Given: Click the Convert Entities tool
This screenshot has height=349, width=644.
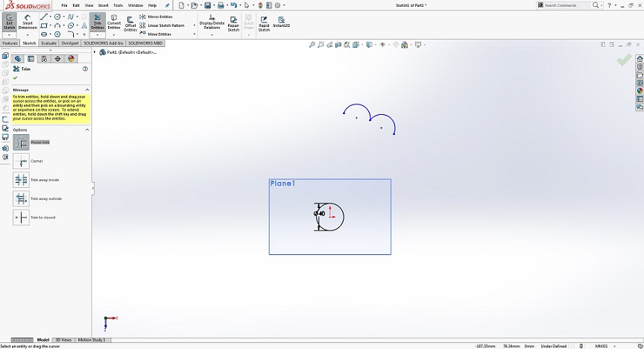Looking at the screenshot, I should tap(114, 22).
